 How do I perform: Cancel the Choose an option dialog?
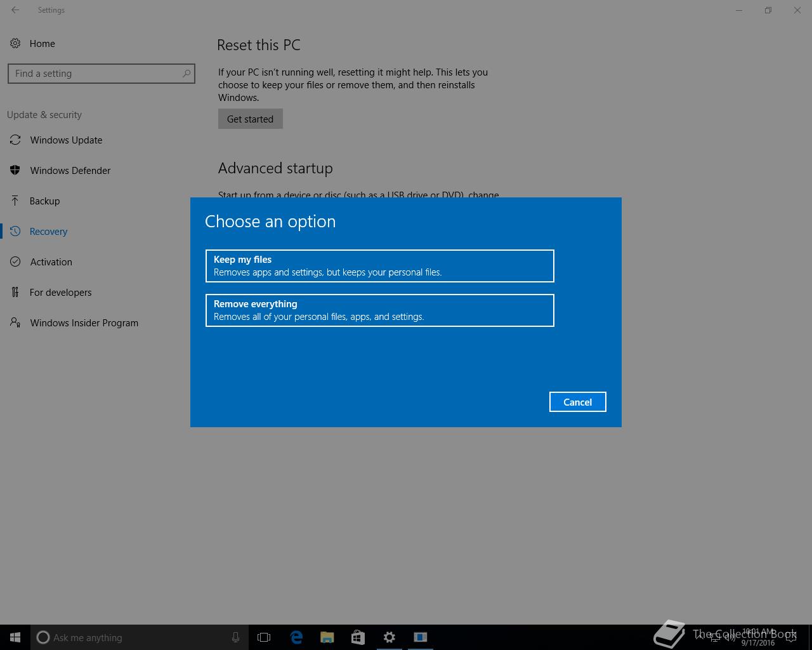(x=578, y=402)
